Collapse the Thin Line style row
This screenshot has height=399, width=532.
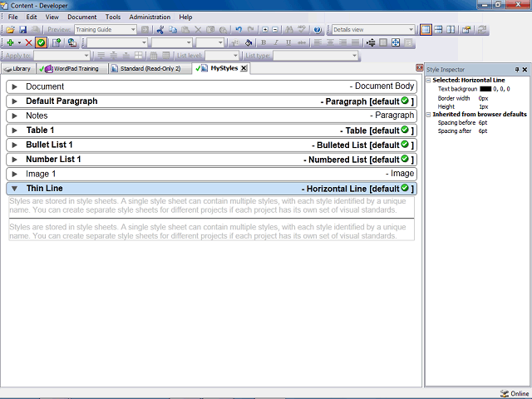(x=15, y=189)
